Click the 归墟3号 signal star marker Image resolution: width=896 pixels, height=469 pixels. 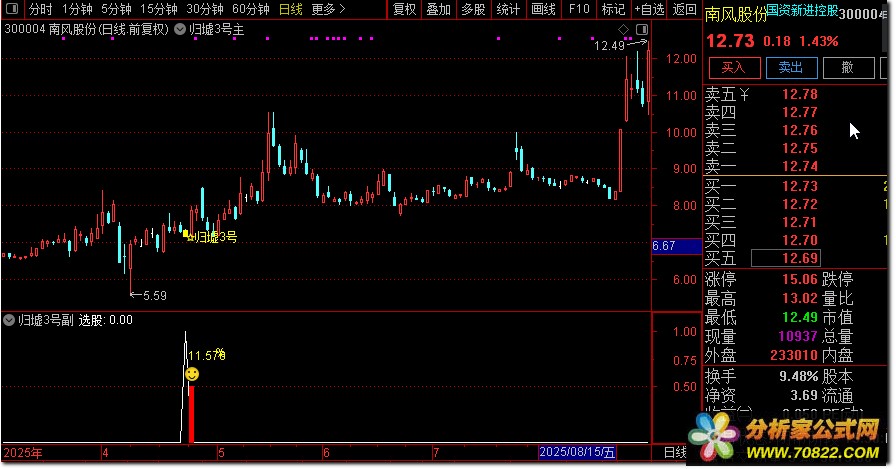(x=191, y=236)
